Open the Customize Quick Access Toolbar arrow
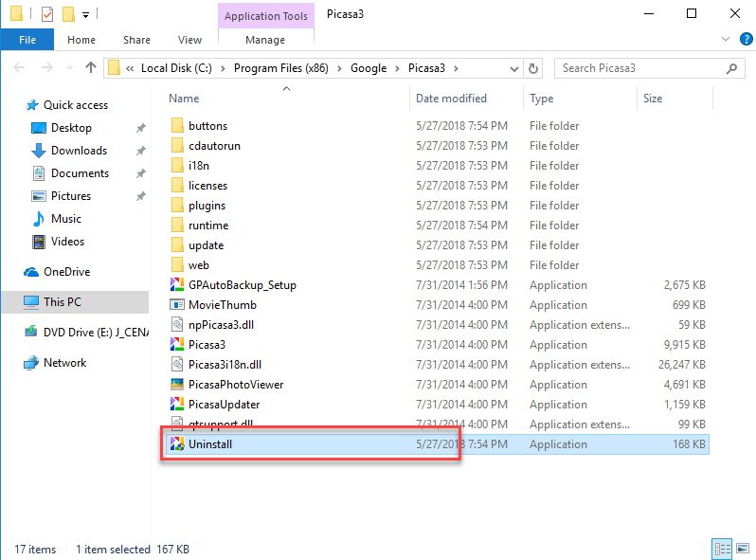756x560 pixels. tap(85, 15)
